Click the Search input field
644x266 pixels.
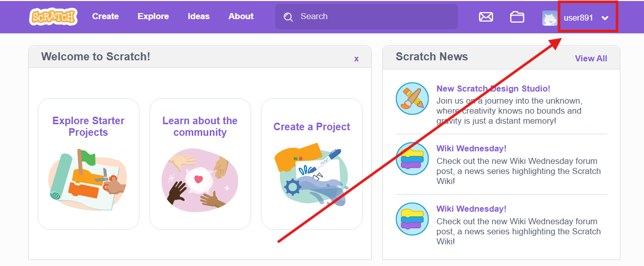pos(366,17)
